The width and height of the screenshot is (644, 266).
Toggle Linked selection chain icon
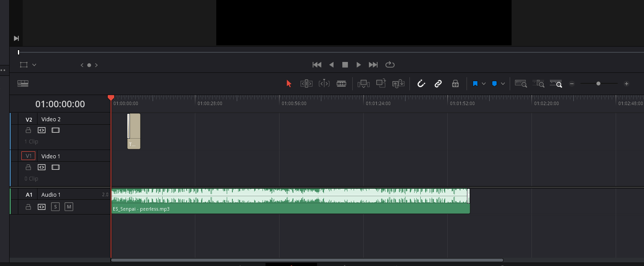pos(438,84)
